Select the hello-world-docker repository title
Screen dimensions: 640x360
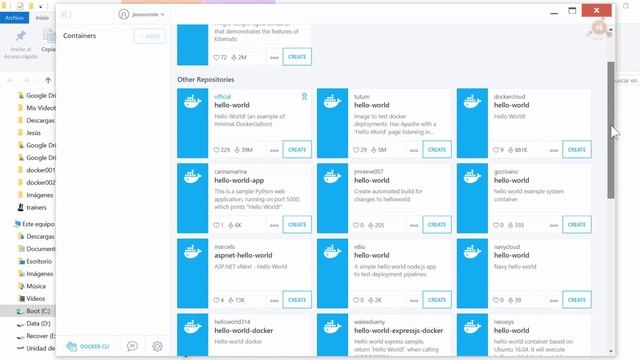[244, 330]
